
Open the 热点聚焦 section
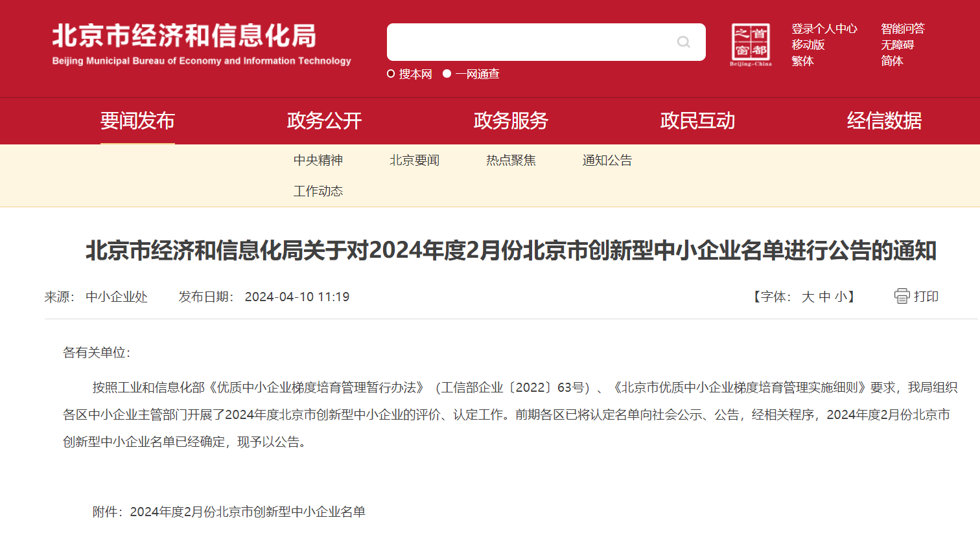click(x=510, y=160)
